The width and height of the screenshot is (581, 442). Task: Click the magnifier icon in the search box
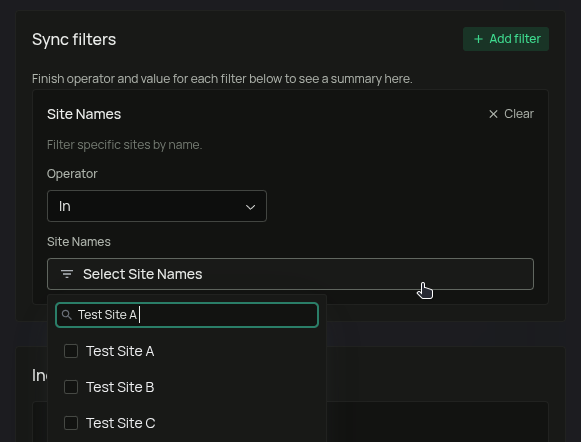[67, 315]
